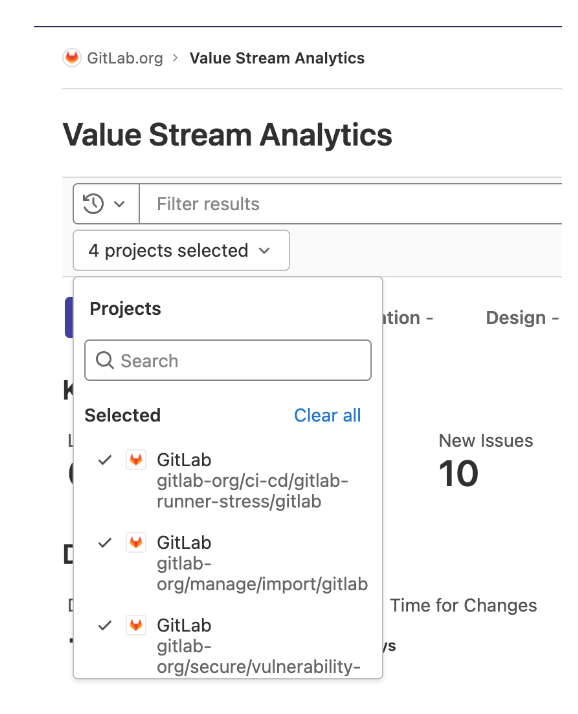This screenshot has height=714, width=578.
Task: Click into the Filter results field
Action: (x=351, y=204)
